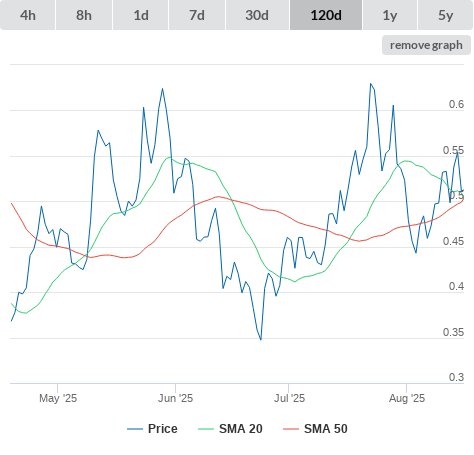Open the 1y time range view
This screenshot has height=455, width=474.
[x=390, y=15]
